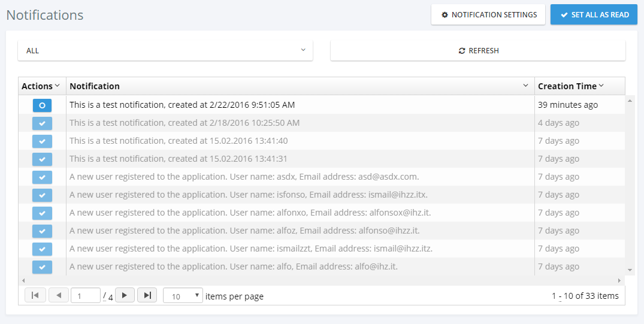Open Notification Settings
This screenshot has width=644, height=324.
click(488, 15)
